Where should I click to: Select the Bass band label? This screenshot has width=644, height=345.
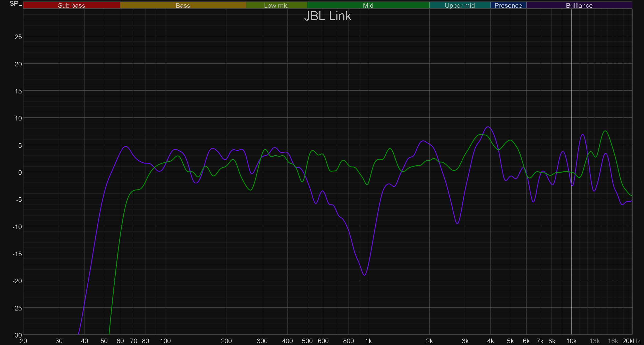pos(183,5)
